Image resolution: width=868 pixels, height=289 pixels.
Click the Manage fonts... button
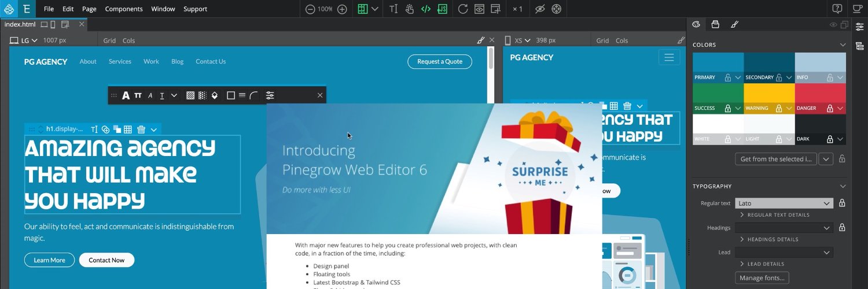[x=762, y=278]
